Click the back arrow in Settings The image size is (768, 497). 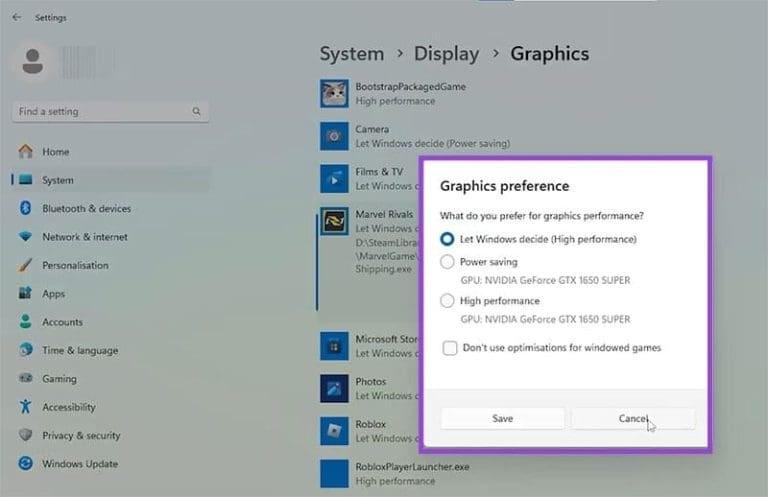pyautogui.click(x=16, y=17)
